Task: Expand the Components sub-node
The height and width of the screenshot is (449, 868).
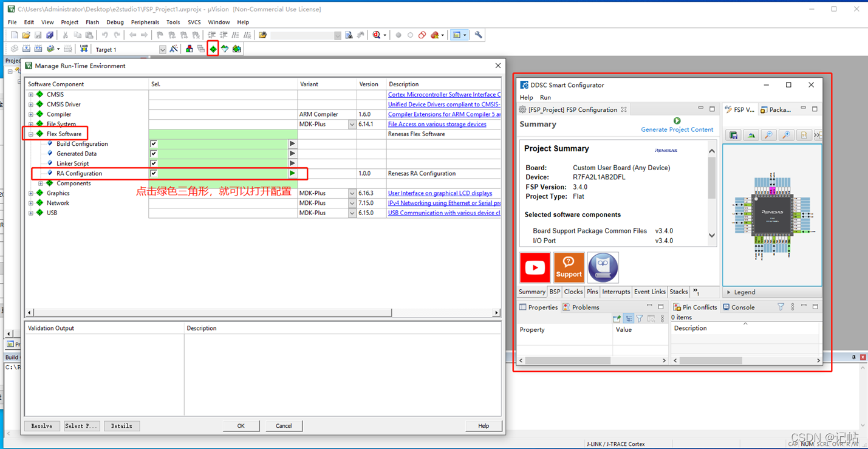Action: click(41, 183)
